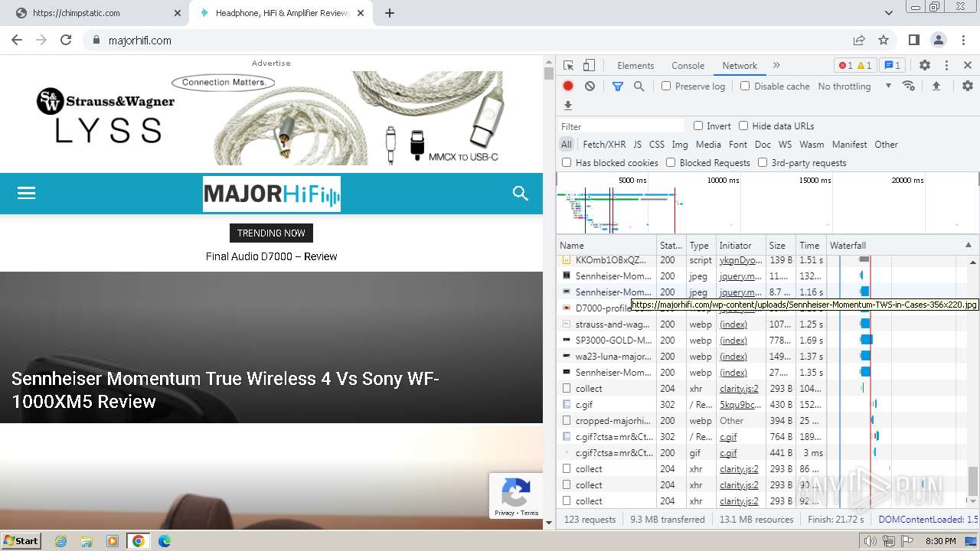This screenshot has width=980, height=551.
Task: Open the DevTools three-dot menu
Action: tap(946, 66)
